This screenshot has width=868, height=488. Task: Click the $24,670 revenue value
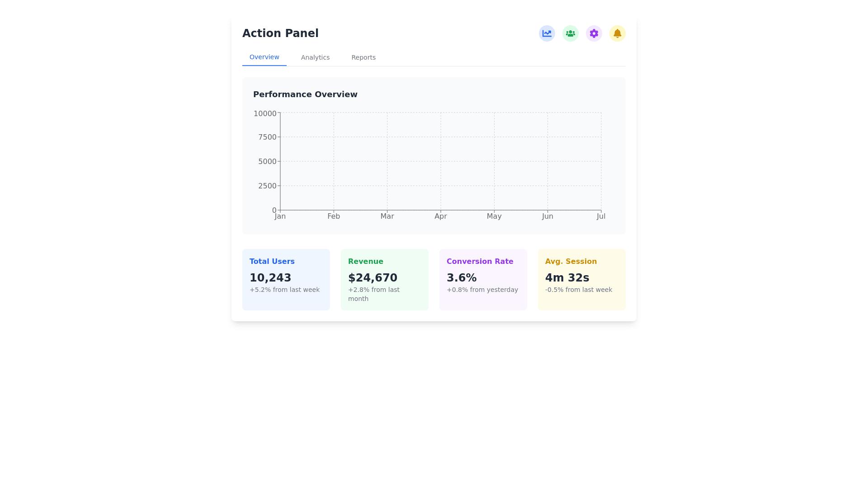point(373,277)
